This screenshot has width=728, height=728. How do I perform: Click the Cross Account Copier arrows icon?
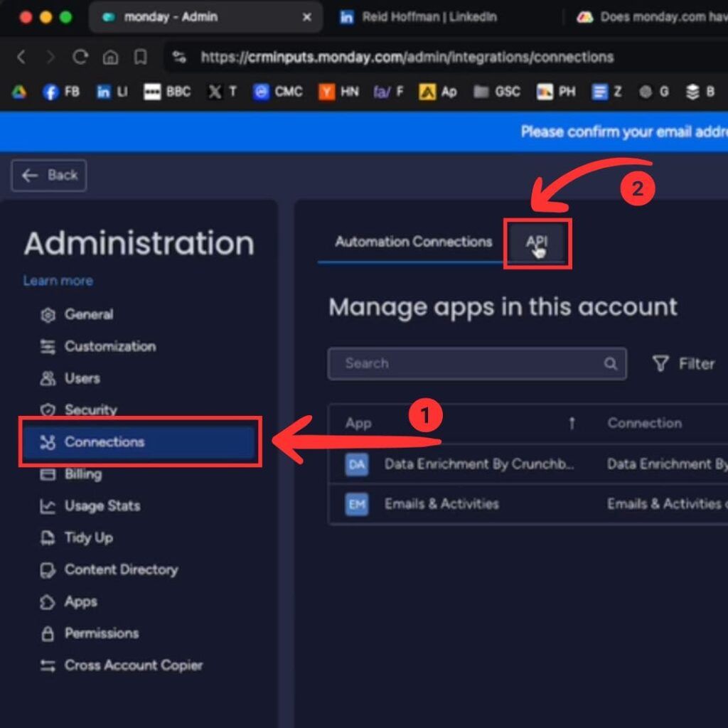48,665
